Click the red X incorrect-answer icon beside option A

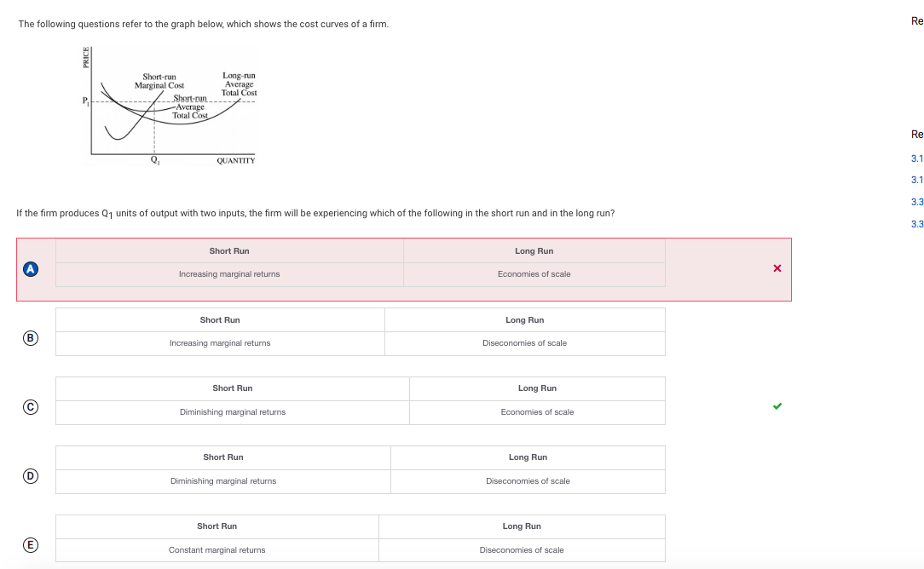coord(777,268)
